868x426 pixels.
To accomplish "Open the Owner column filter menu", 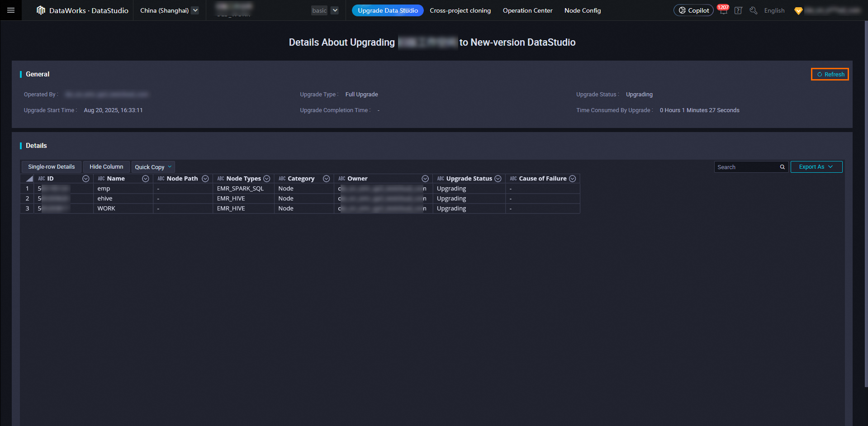I will [x=425, y=179].
